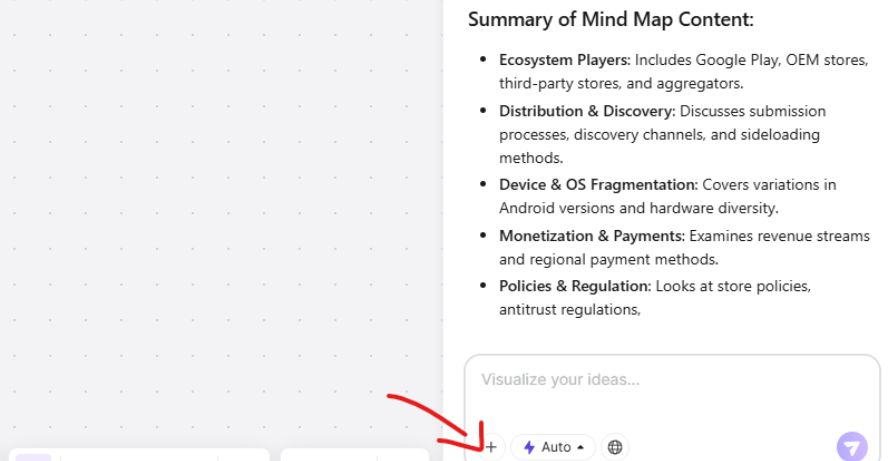Viewport: 888px width, 461px height.
Task: Select 'Device & OS Fragmentation:' bullet text
Action: click(x=598, y=185)
